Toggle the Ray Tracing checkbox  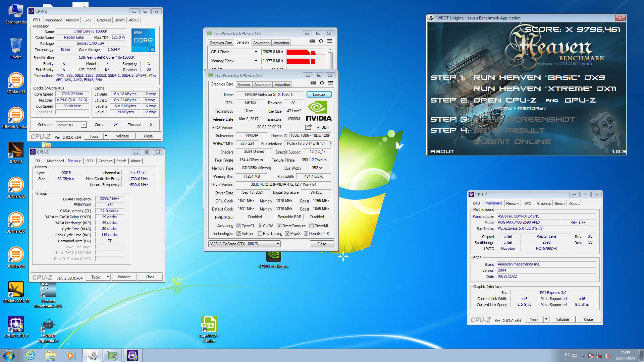coord(260,234)
